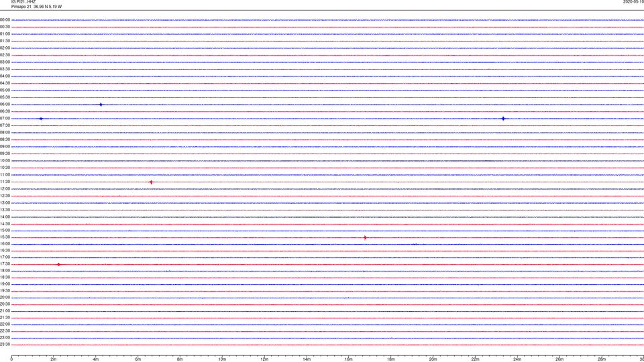The width and height of the screenshot is (644, 362).
Task: Click the '06:00' row time label
Action: point(5,105)
